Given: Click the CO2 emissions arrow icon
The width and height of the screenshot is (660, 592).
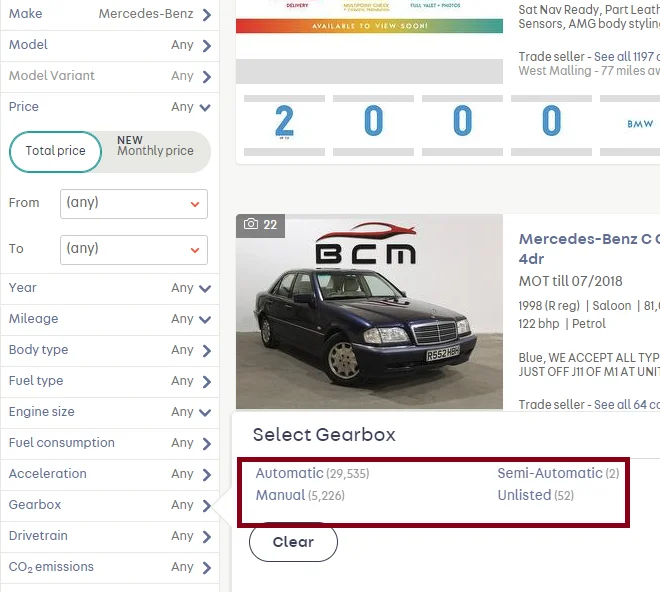Looking at the screenshot, I should pos(206,568).
